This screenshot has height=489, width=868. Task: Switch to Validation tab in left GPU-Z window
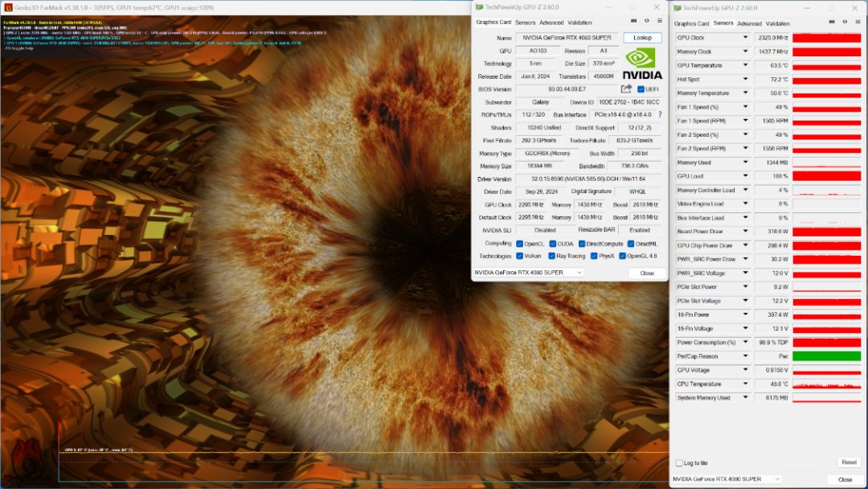(579, 23)
